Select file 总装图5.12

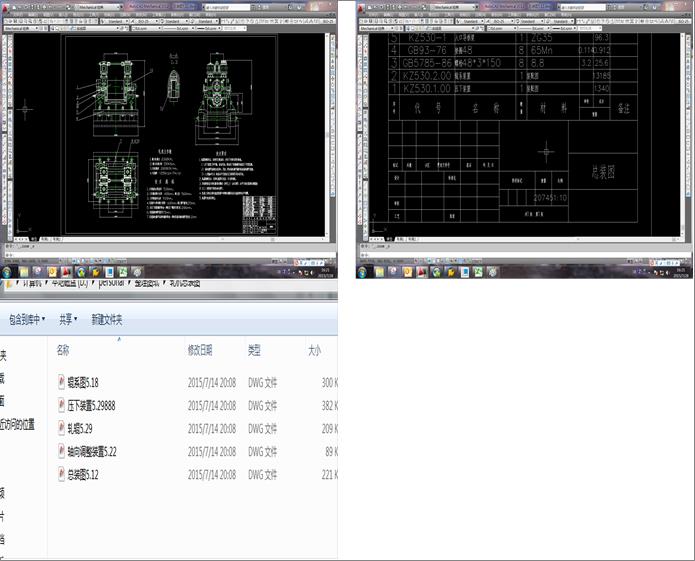tap(82, 475)
